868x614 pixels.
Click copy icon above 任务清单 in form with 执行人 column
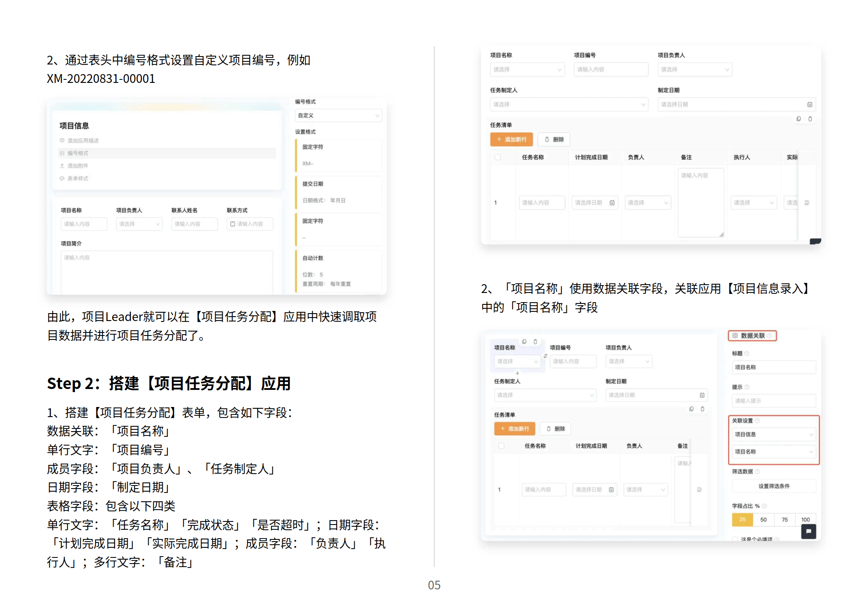click(799, 119)
